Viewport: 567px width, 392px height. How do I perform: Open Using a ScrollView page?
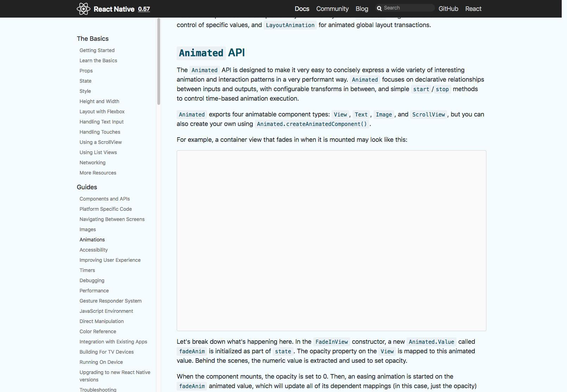101,142
